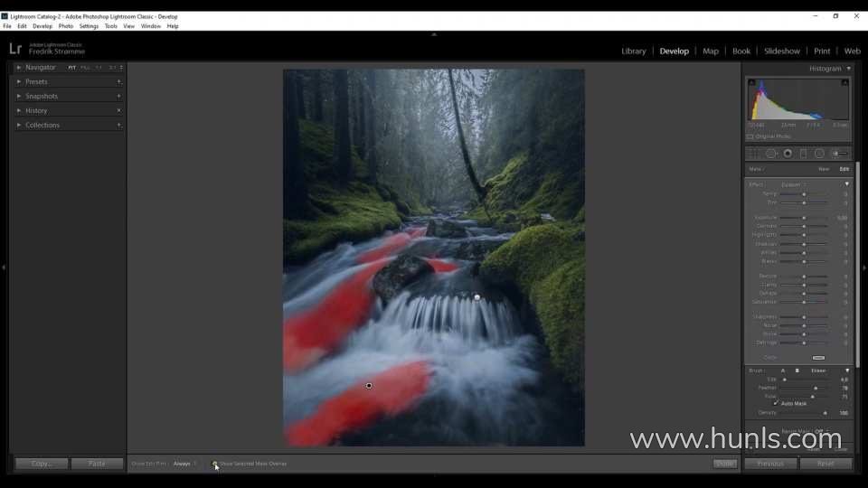This screenshot has width=868, height=488.
Task: Expand the Snapshots panel
Action: (x=19, y=97)
